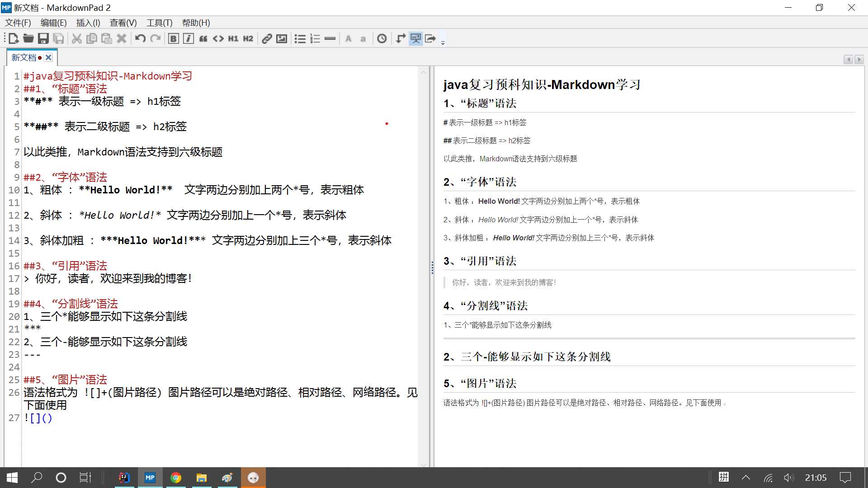Toggle the live preview pane icon

pos(415,39)
